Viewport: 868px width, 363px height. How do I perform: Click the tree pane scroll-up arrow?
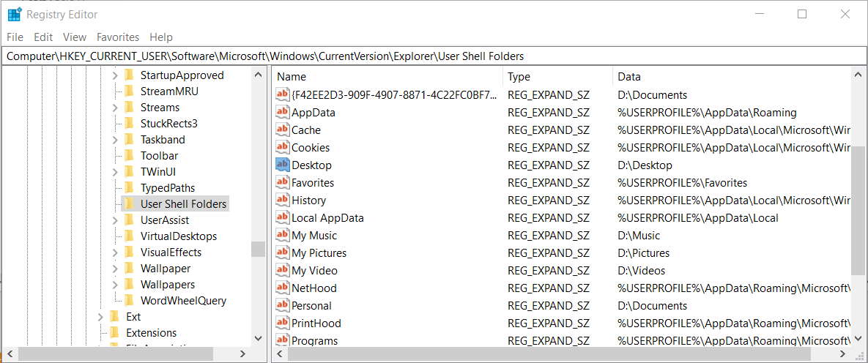pos(258,74)
